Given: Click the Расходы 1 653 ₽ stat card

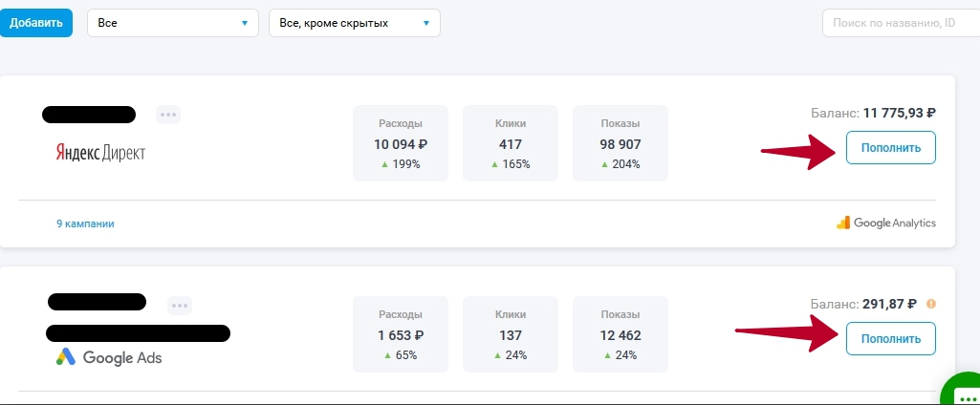Looking at the screenshot, I should click(x=401, y=334).
